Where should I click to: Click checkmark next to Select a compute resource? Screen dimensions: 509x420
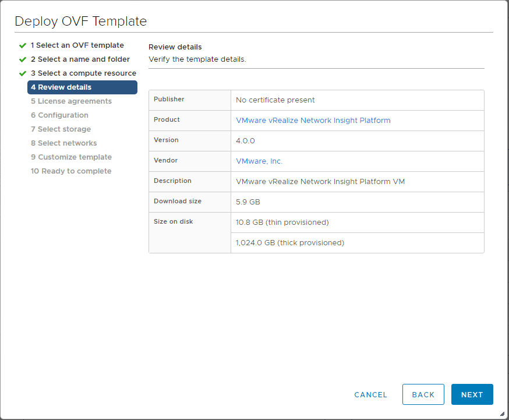[22, 73]
